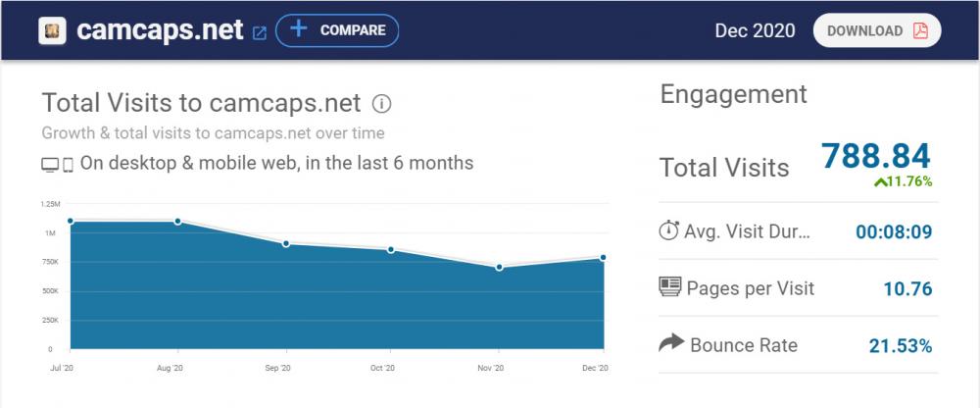This screenshot has width=980, height=408.
Task: Click the desktop device icon
Action: [50, 165]
